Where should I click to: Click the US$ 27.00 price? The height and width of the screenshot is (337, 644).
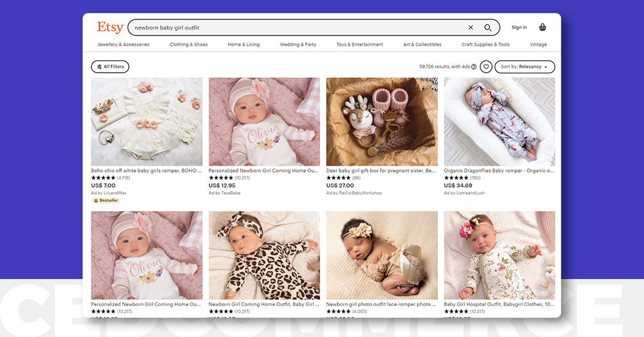pyautogui.click(x=340, y=186)
